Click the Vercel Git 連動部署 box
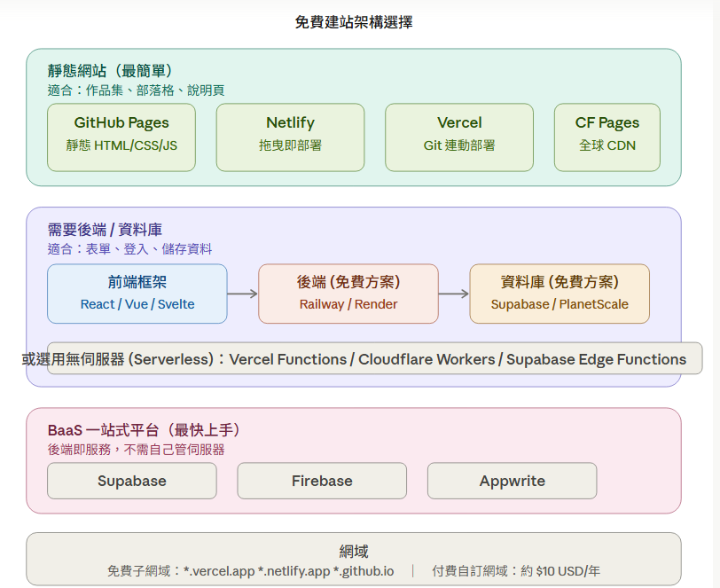Viewport: 720px width, 588px height. 459,137
